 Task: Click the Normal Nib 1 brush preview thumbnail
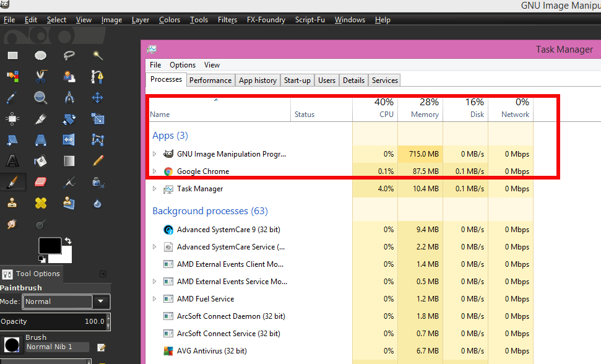(12, 346)
